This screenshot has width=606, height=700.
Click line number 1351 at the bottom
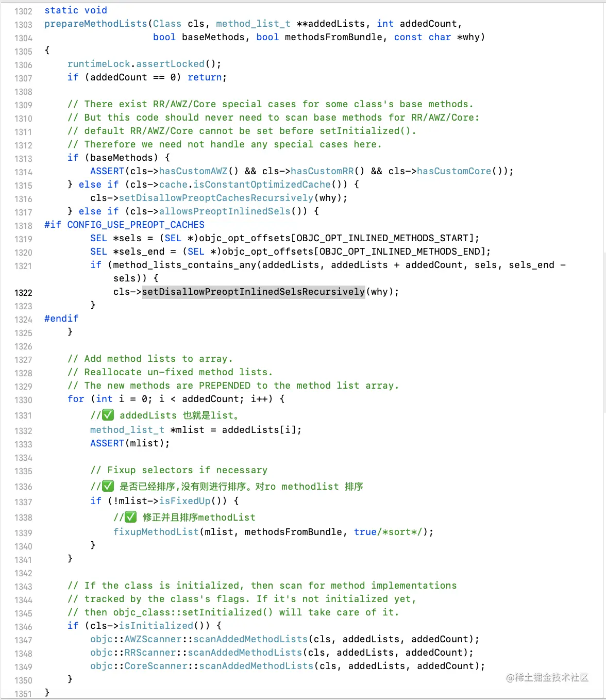click(23, 694)
